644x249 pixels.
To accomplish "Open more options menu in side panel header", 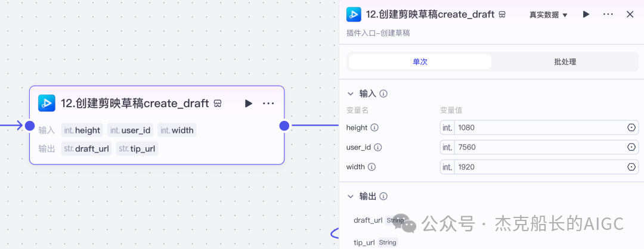I will coord(608,14).
